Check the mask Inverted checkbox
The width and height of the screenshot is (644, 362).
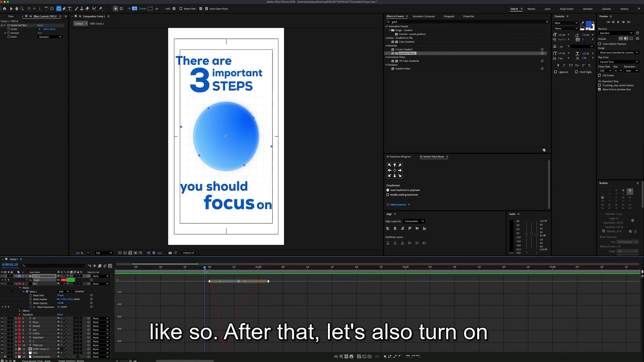73,292
